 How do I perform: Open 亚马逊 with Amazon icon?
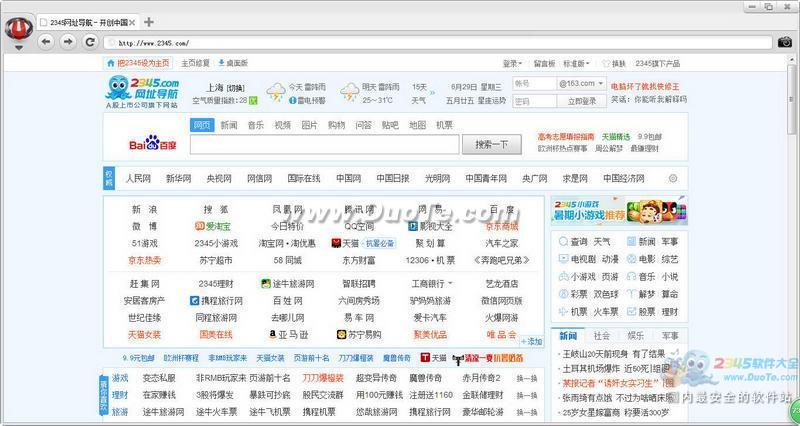click(289, 335)
